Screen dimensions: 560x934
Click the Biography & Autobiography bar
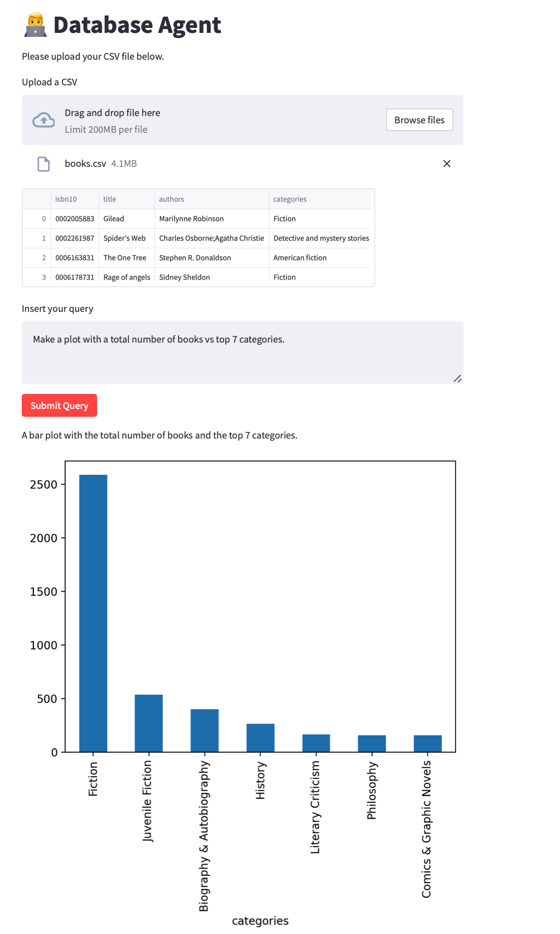click(x=205, y=730)
